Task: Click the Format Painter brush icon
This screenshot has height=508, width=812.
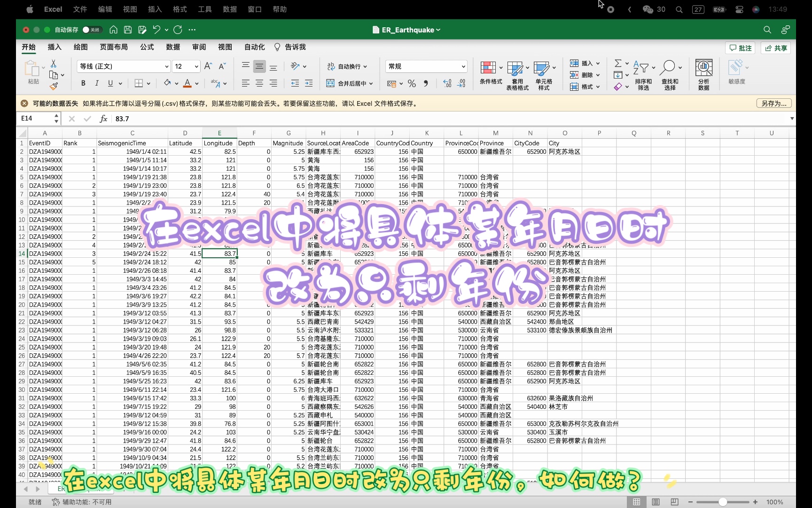Action: click(x=54, y=86)
